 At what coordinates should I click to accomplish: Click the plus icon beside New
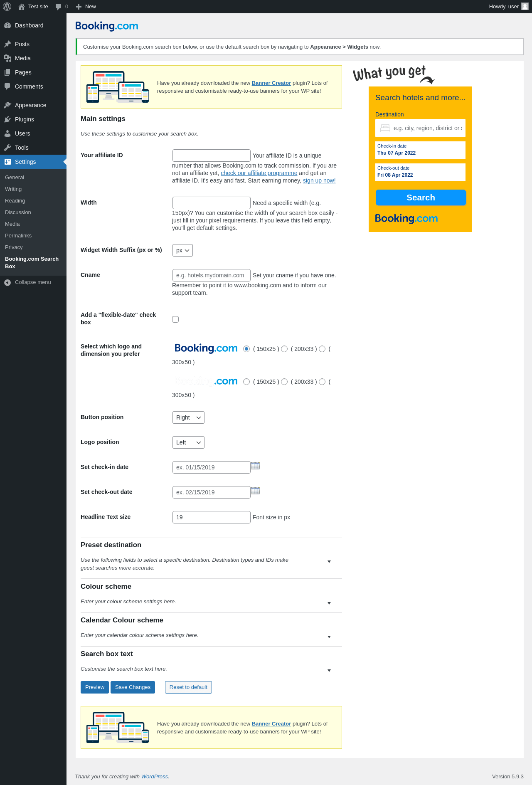click(79, 7)
